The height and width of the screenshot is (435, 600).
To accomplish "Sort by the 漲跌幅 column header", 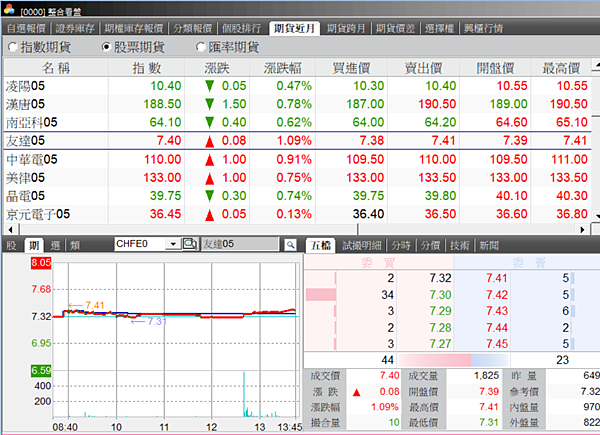I will [x=282, y=68].
